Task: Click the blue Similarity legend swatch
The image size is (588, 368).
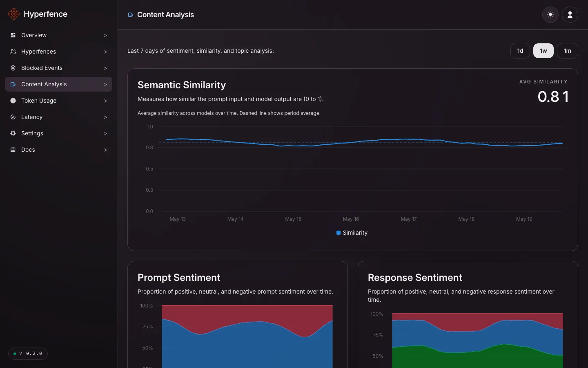Action: [339, 233]
